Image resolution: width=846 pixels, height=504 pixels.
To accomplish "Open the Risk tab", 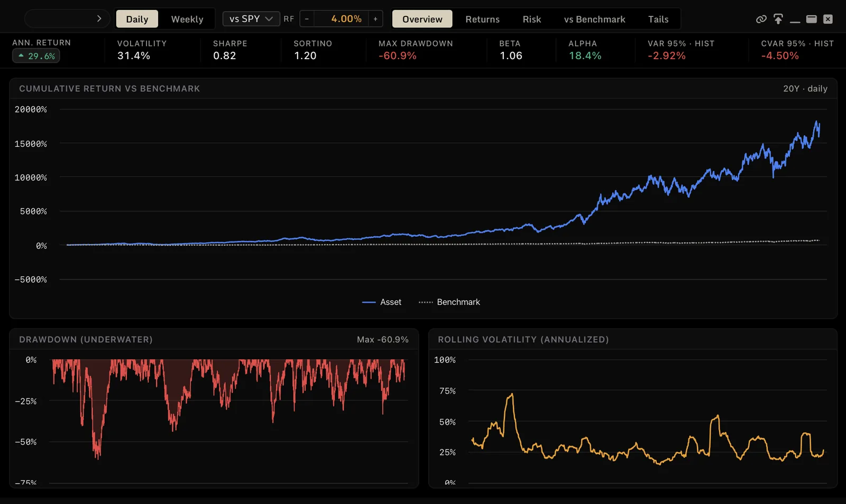I will coord(531,19).
